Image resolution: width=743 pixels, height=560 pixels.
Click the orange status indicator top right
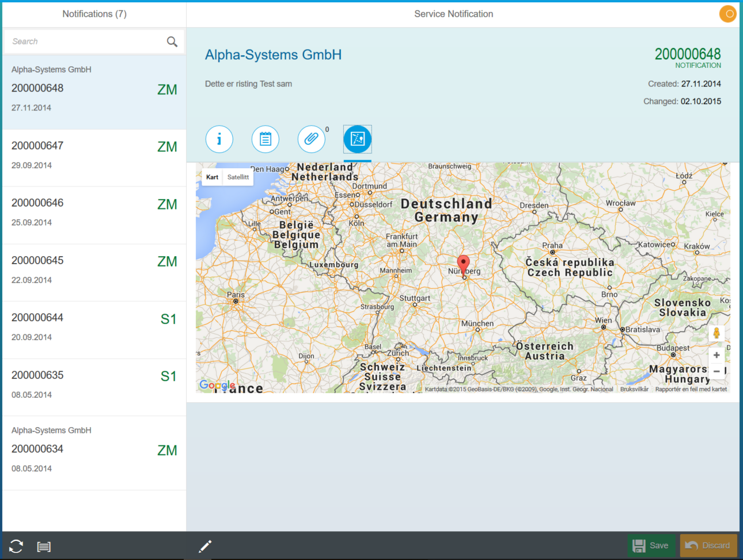[727, 13]
